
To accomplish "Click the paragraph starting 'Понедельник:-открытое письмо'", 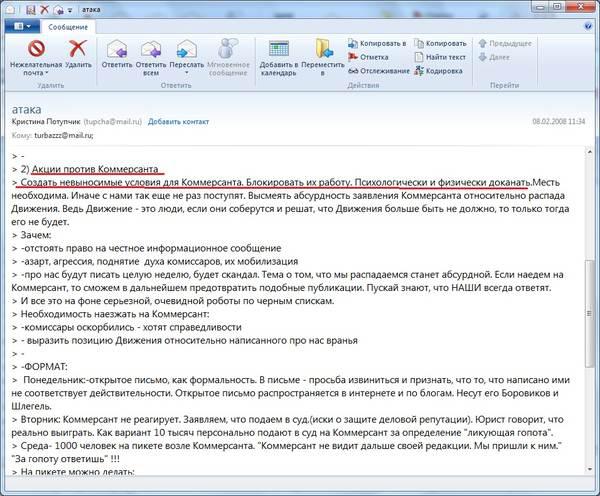I will point(290,393).
